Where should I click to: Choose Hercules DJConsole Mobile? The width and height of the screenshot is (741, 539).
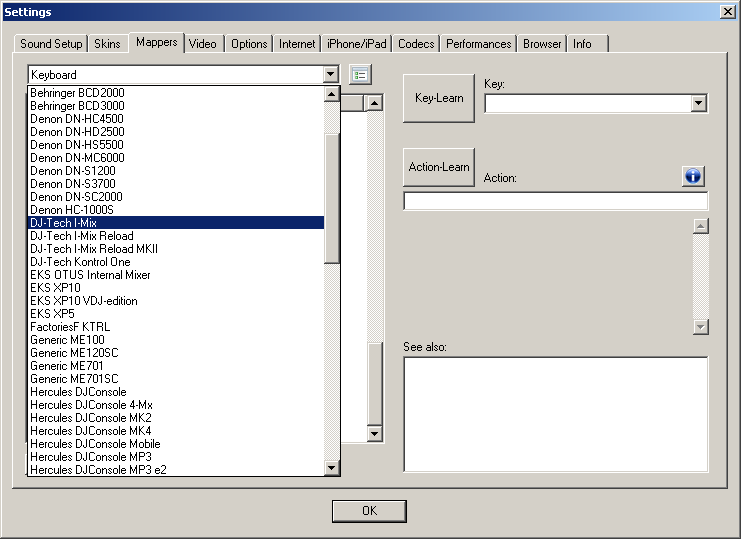click(176, 444)
